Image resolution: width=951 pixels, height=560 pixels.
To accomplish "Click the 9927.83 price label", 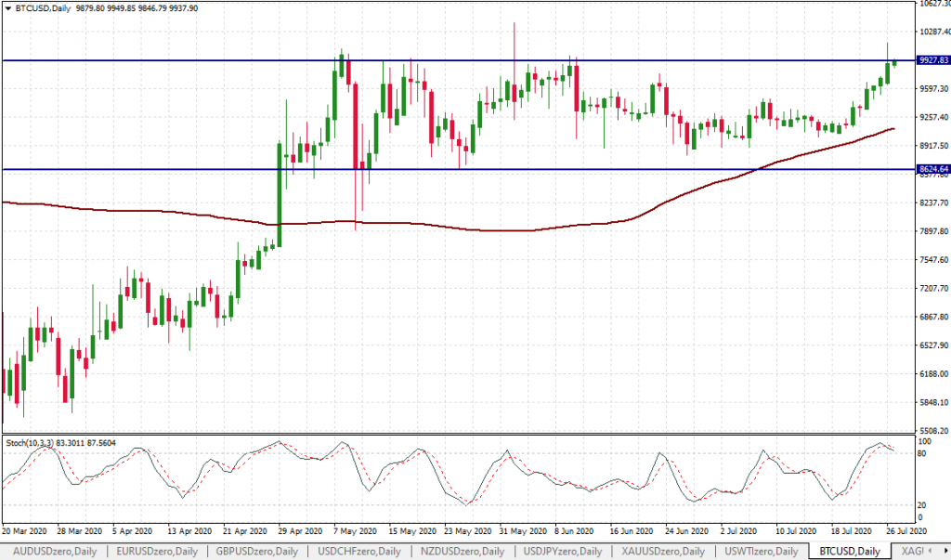I will [x=931, y=60].
